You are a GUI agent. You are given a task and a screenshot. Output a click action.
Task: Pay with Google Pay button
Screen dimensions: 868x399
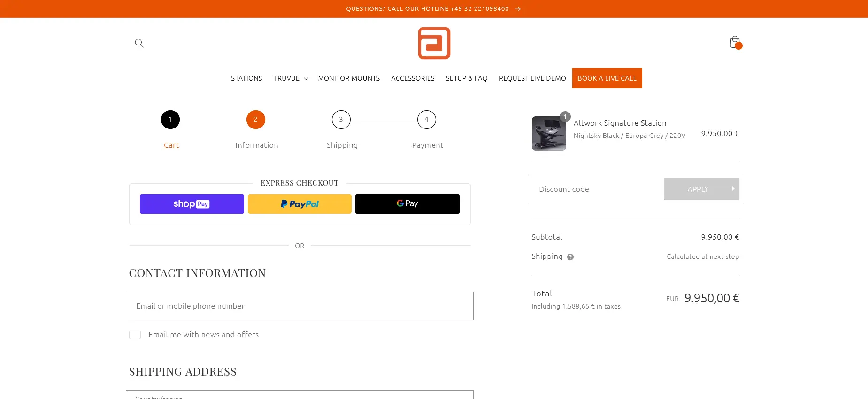click(x=407, y=204)
